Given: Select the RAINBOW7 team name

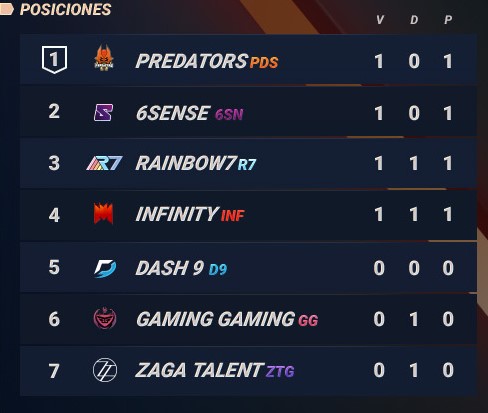Looking at the screenshot, I should (x=186, y=163).
